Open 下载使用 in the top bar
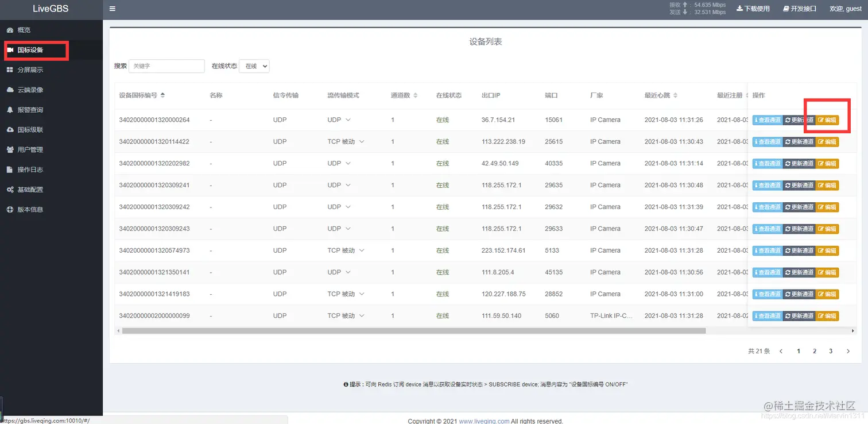The height and width of the screenshot is (424, 868). pos(753,9)
